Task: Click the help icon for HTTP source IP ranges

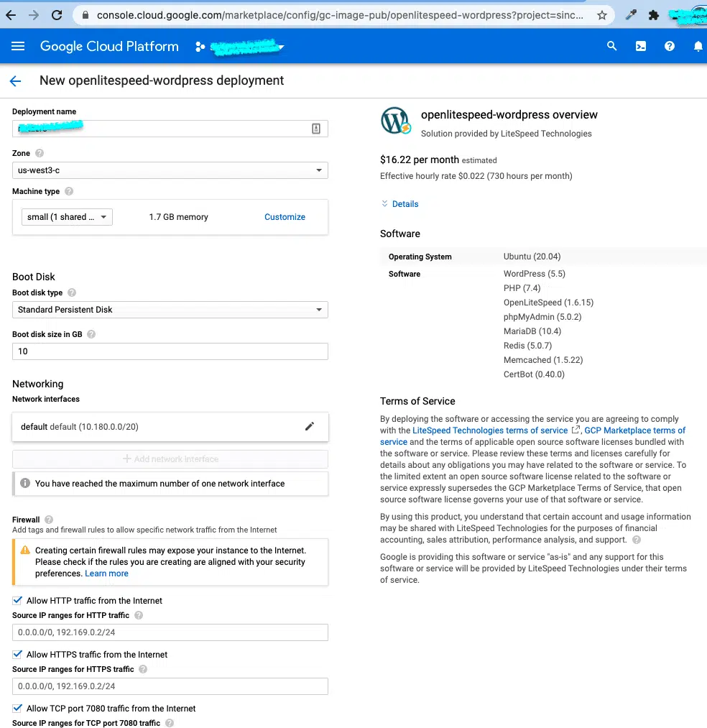Action: point(139,615)
